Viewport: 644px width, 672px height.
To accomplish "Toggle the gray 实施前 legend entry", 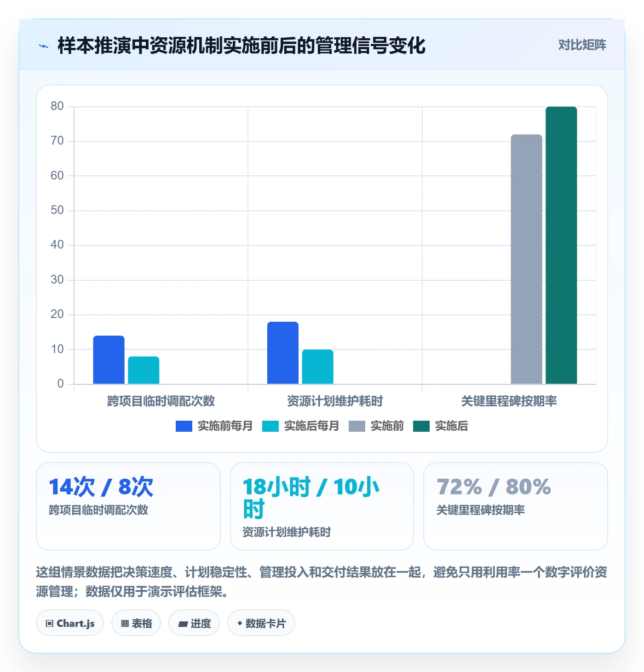I will coord(376,426).
